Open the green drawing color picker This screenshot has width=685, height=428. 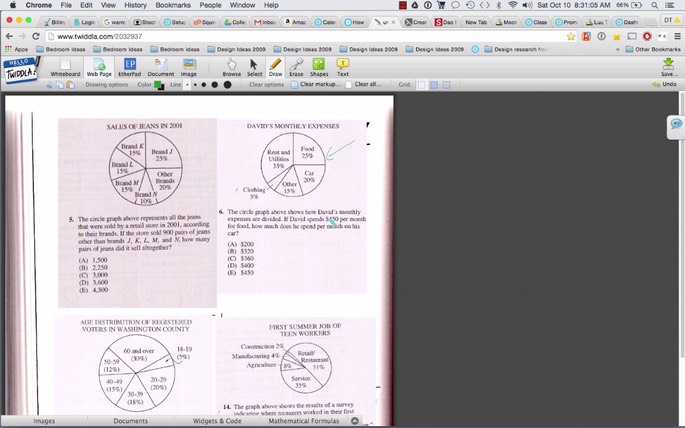tap(159, 85)
